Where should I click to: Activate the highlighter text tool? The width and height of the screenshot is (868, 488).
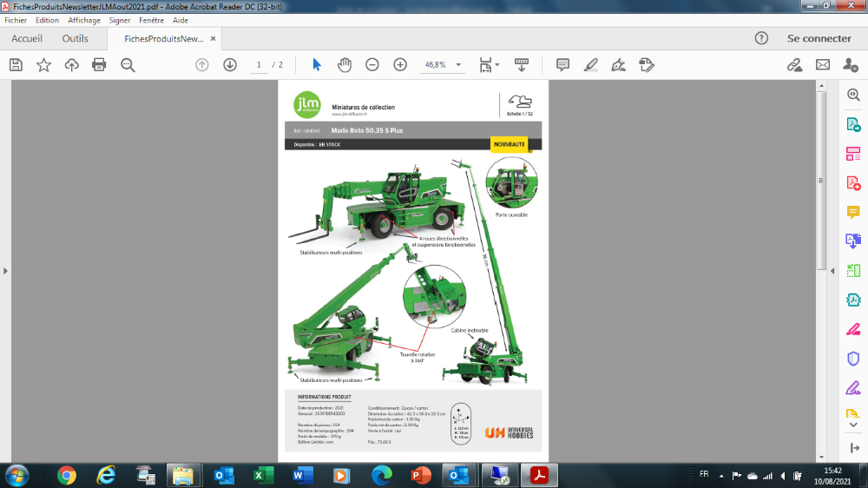(x=590, y=65)
